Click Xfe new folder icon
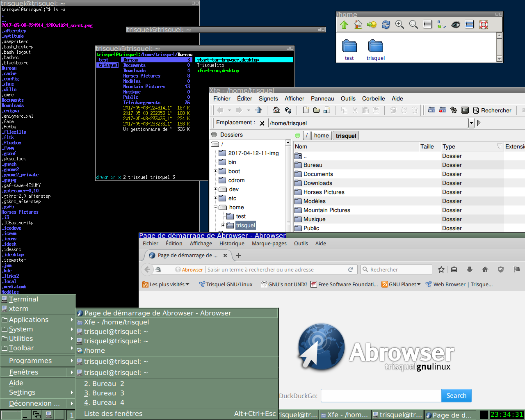This screenshot has width=525, height=420. (x=316, y=110)
